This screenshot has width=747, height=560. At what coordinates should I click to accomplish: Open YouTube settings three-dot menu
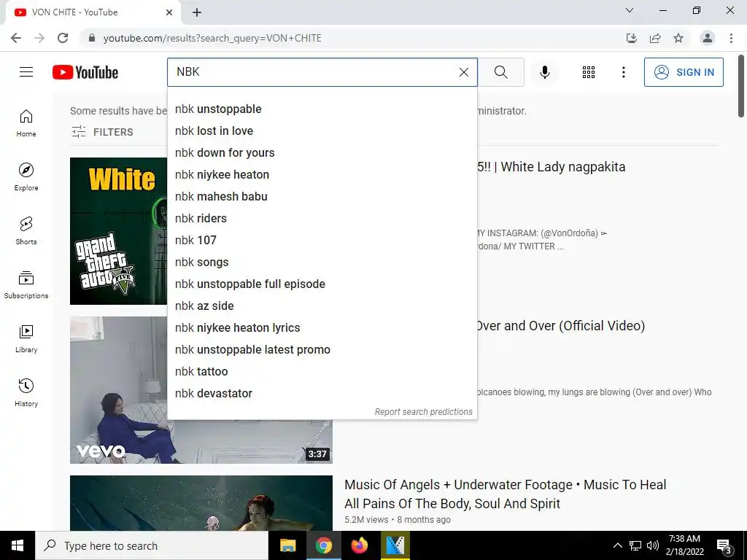623,72
